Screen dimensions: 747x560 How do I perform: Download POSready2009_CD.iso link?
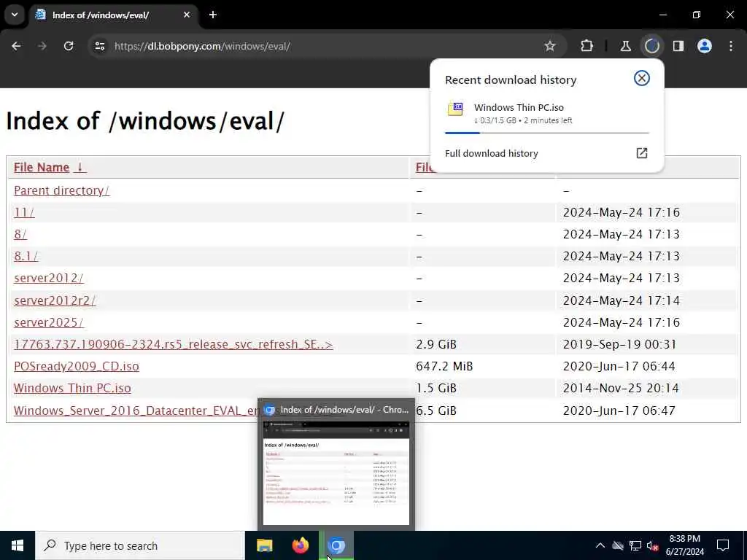pos(76,366)
